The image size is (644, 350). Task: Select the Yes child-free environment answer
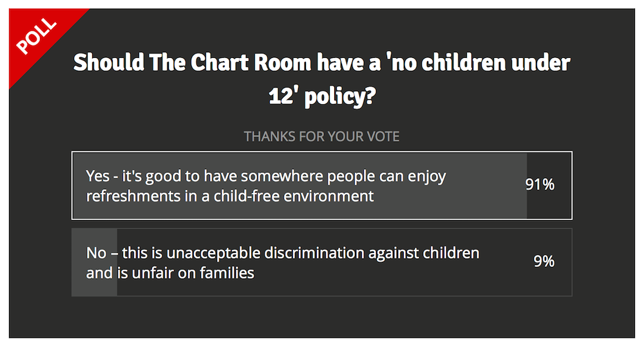[321, 185]
